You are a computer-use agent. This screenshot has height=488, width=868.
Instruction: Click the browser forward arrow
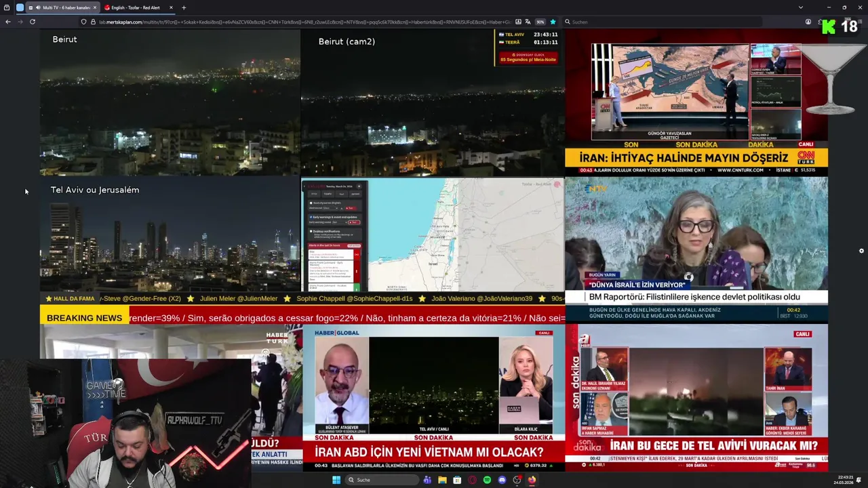click(x=20, y=22)
